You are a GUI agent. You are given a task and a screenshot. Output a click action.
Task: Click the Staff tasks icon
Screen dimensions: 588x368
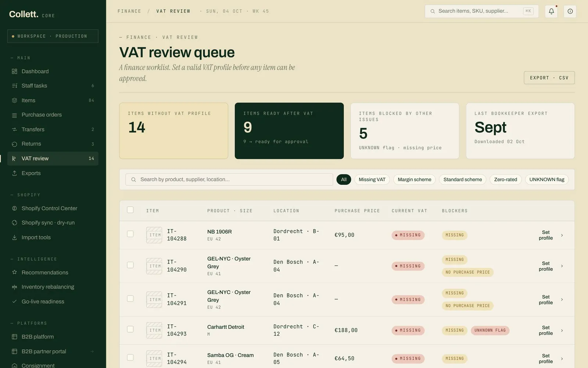[x=14, y=86]
